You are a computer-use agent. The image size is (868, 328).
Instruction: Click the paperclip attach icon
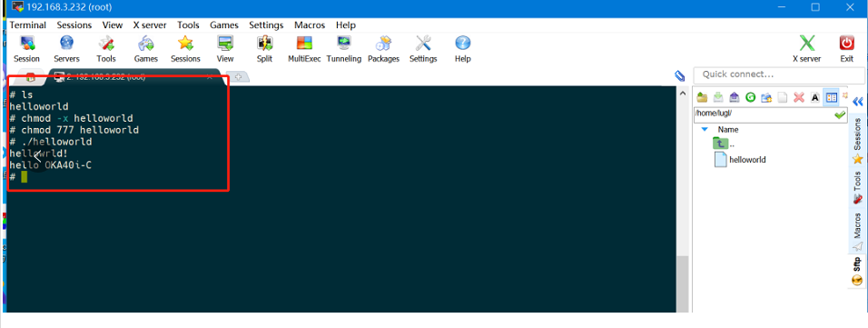tap(680, 76)
